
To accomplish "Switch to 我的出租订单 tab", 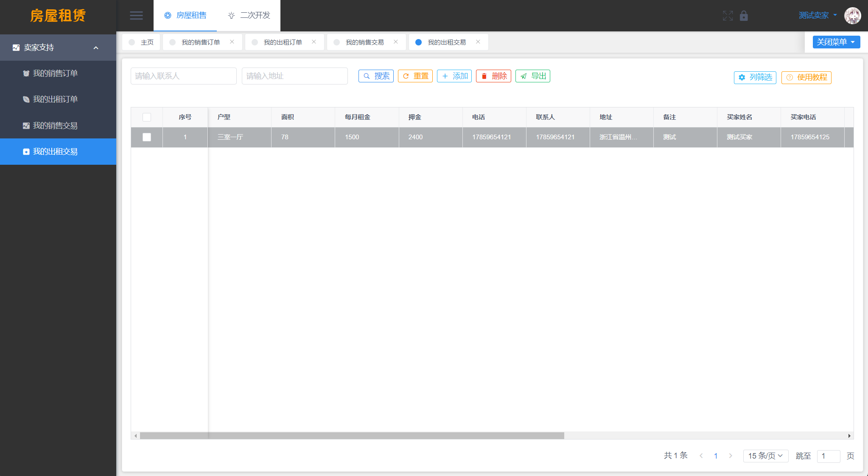I will coord(282,42).
